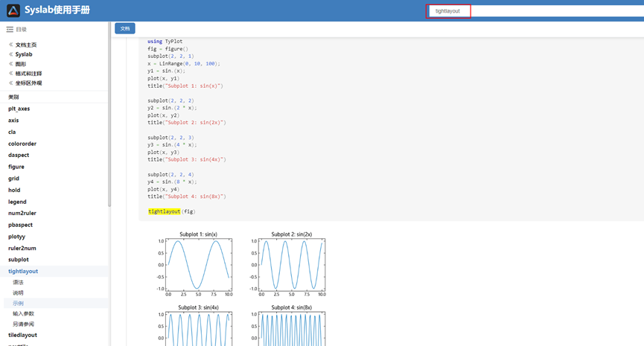Go up to 格式和注释 breadcrumb
Viewport: 644px width, 346px height.
(29, 74)
